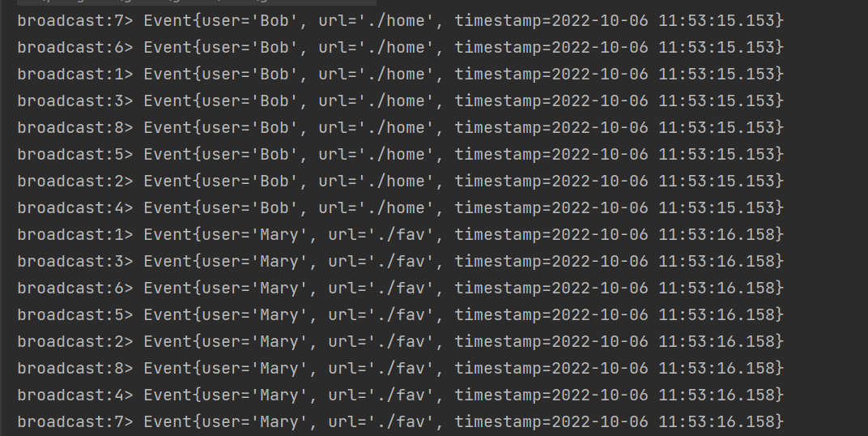The height and width of the screenshot is (436, 868).
Task: Click the broadcast:6 Bob ./home line
Action: click(x=400, y=48)
